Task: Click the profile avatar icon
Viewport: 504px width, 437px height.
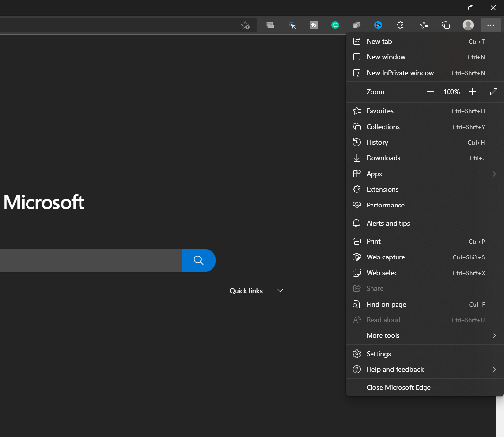Action: pos(468,25)
